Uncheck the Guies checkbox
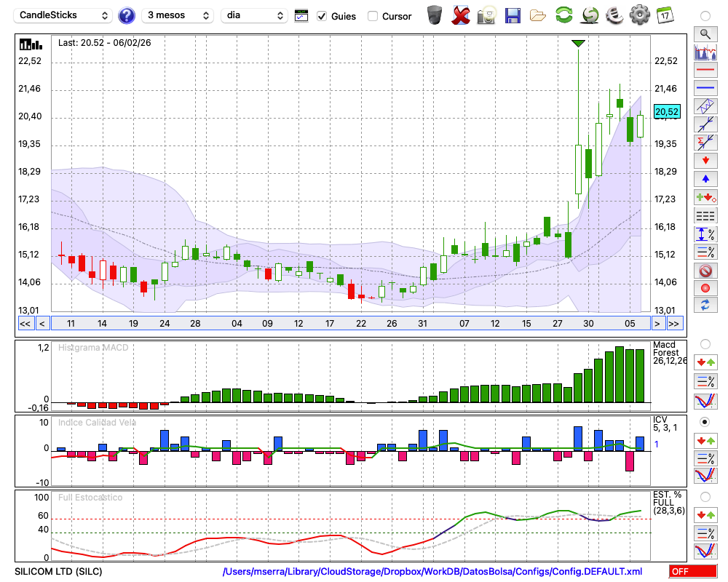The image size is (728, 582). 323,16
